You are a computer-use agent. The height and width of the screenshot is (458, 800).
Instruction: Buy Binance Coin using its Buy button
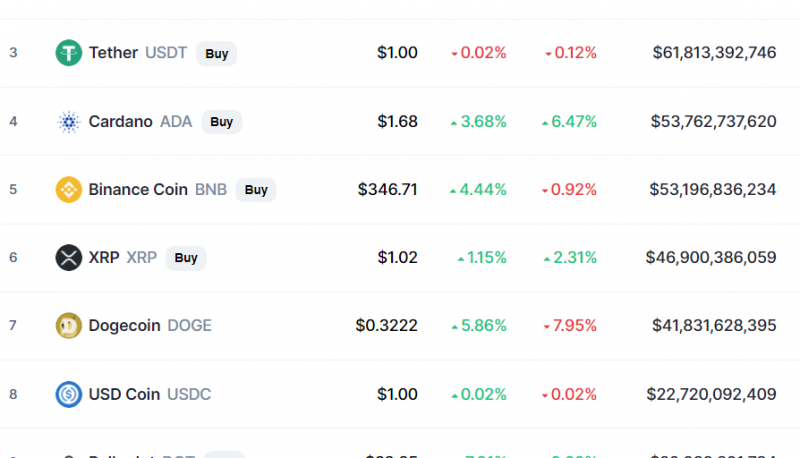[x=256, y=190]
